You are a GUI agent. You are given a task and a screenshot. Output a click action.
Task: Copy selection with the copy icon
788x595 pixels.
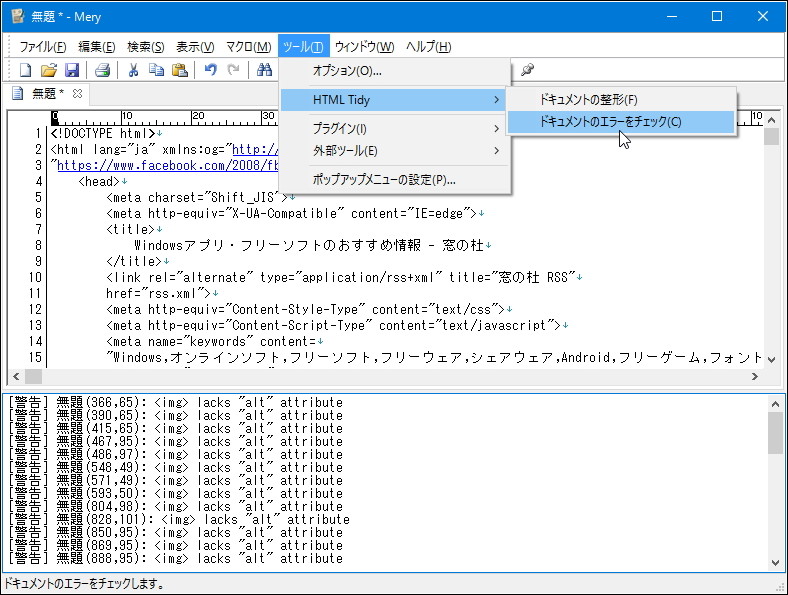click(x=156, y=70)
